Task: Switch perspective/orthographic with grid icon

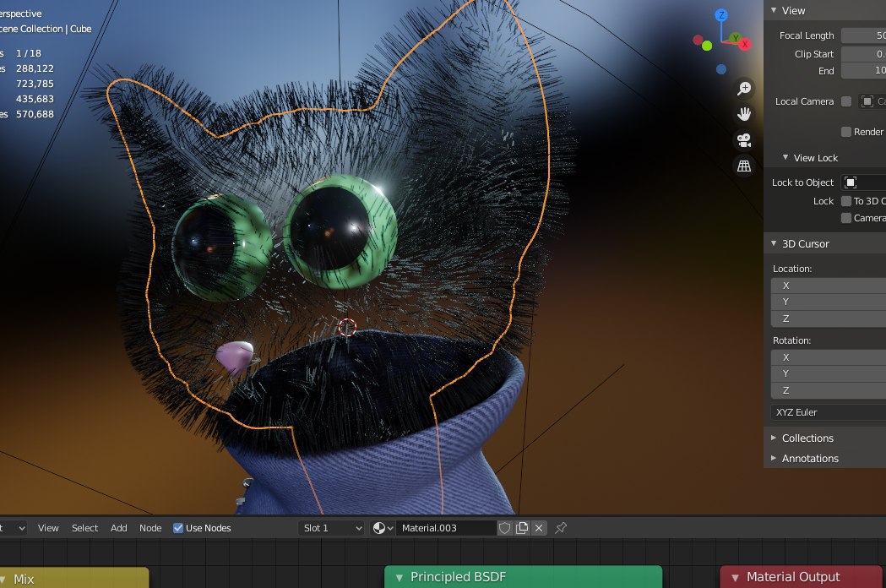Action: point(744,166)
